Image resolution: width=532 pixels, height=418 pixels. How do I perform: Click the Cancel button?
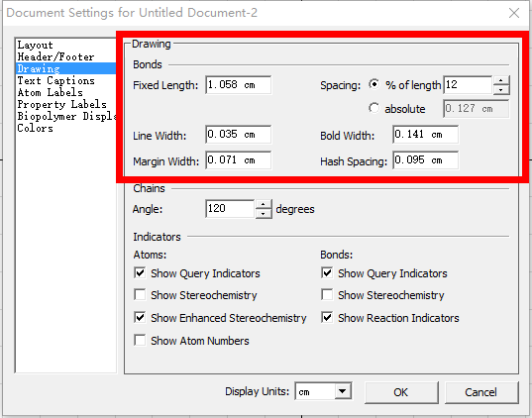[481, 392]
